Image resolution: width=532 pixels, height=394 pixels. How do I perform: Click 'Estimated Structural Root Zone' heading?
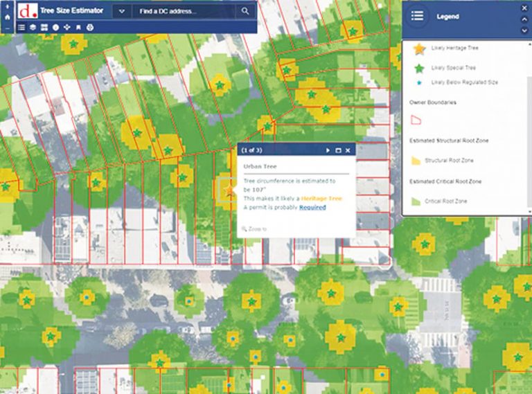coord(449,141)
